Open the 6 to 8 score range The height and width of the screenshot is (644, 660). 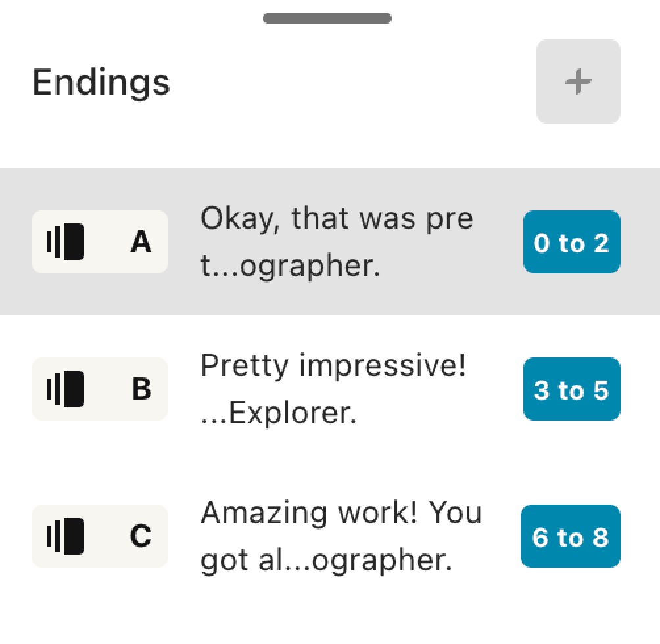571,536
